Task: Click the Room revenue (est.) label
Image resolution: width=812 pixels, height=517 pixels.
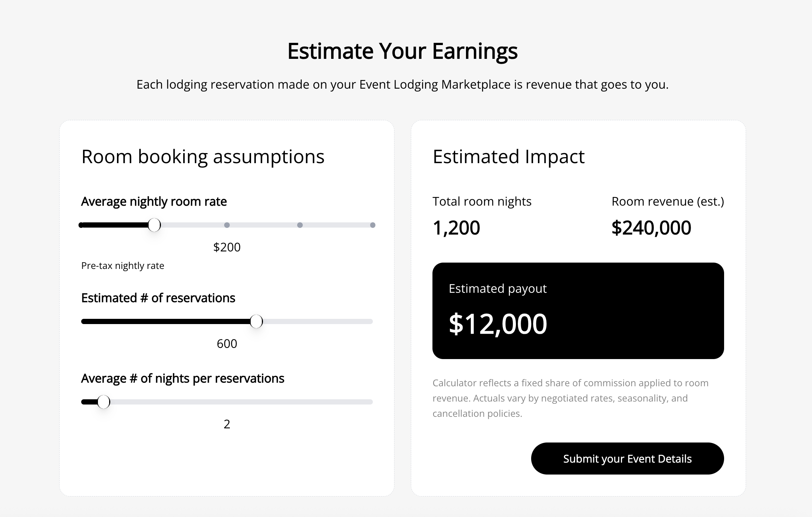Action: click(x=667, y=201)
